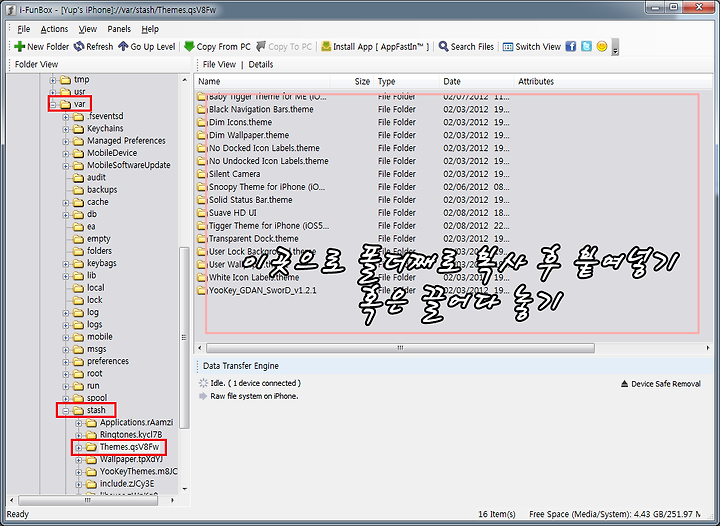The image size is (720, 526).
Task: Expand the tmp folder node
Action: pyautogui.click(x=53, y=80)
